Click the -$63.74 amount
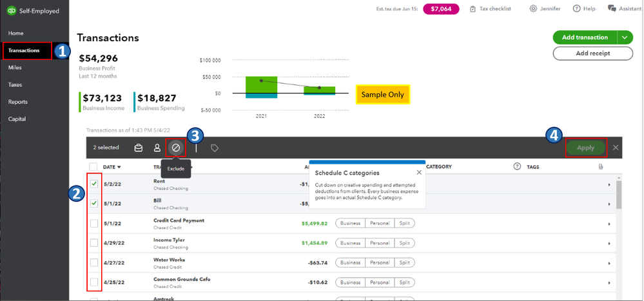 tap(317, 263)
